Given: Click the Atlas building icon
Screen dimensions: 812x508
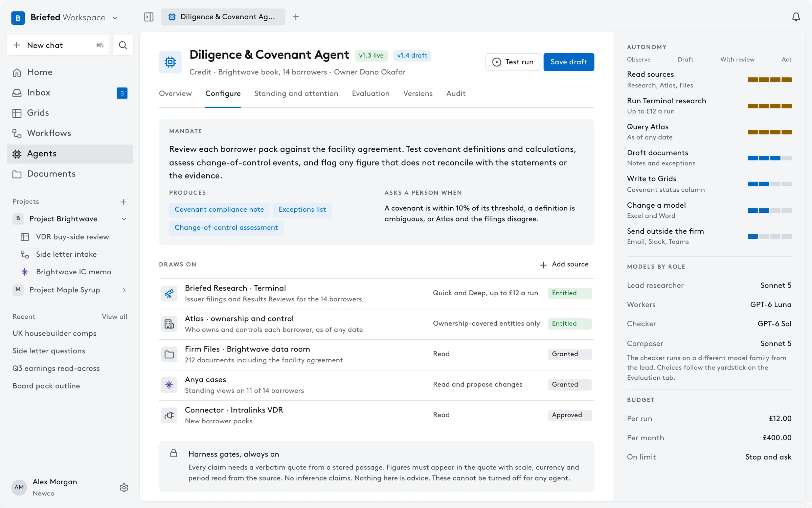Looking at the screenshot, I should point(169,324).
